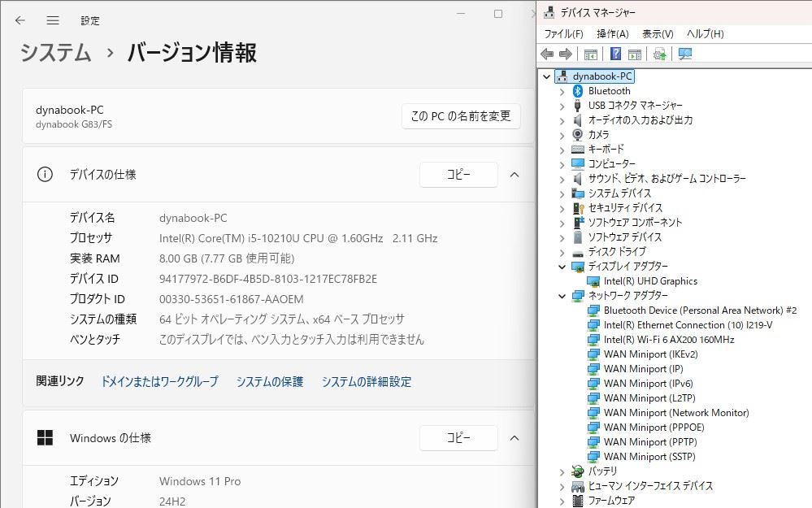
Task: Open the 操作(A) menu
Action: coord(613,33)
